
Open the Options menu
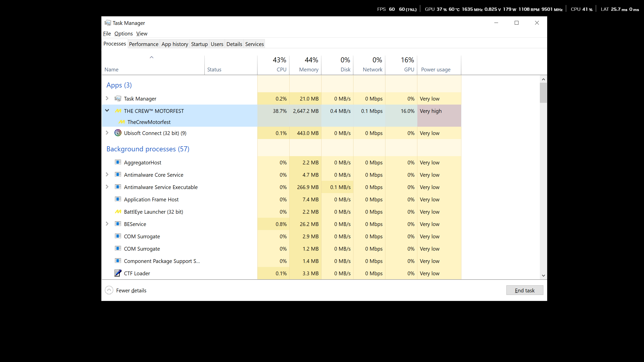pos(124,33)
